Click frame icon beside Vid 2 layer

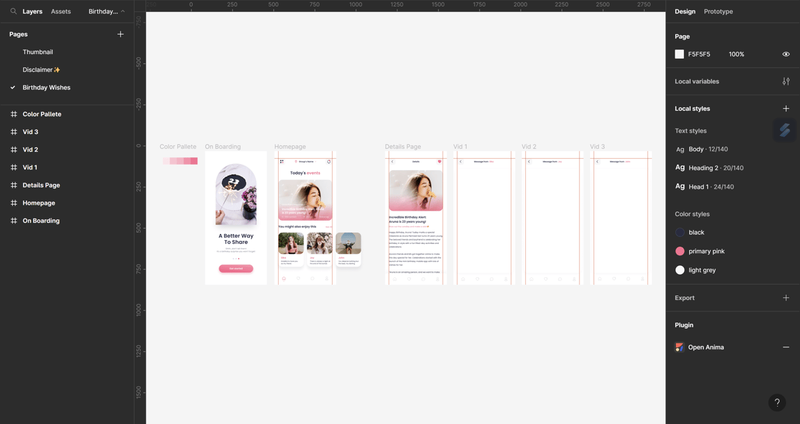click(x=14, y=149)
